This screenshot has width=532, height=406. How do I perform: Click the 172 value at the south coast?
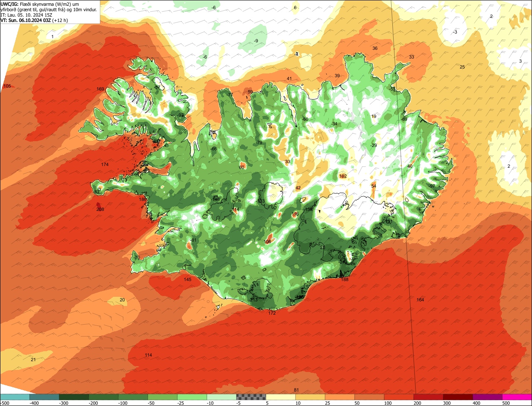tap(272, 313)
